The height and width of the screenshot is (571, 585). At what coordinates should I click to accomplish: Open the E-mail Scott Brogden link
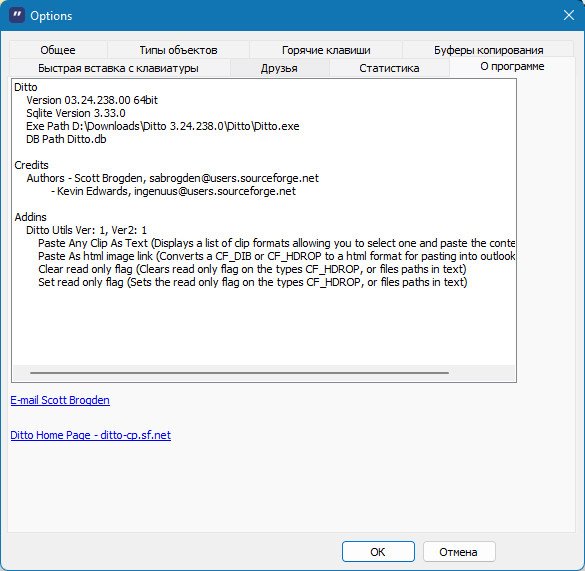click(60, 400)
